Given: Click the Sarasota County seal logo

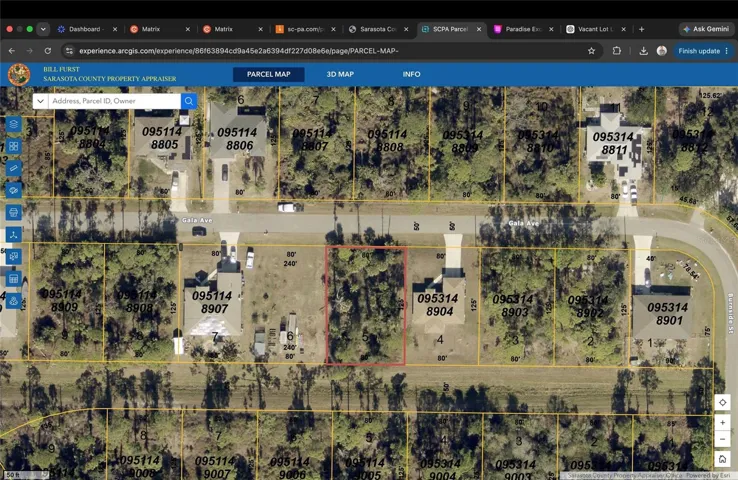Looking at the screenshot, I should tap(19, 74).
